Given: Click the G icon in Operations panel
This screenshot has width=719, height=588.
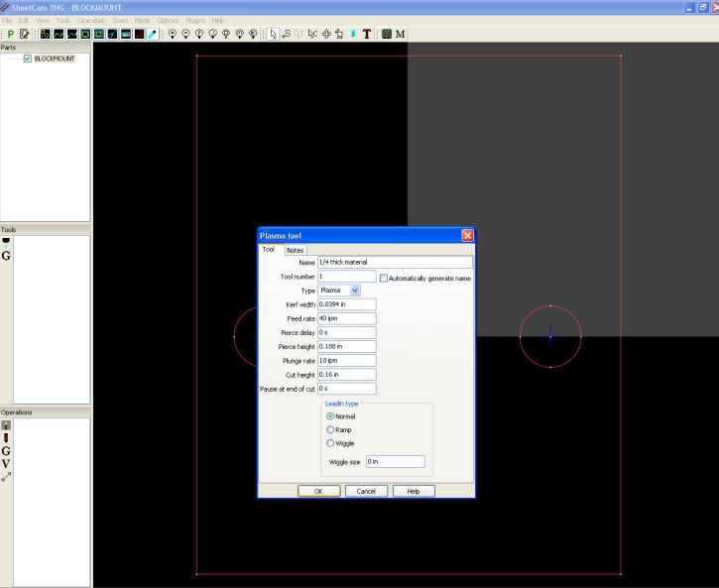Looking at the screenshot, I should [x=7, y=450].
